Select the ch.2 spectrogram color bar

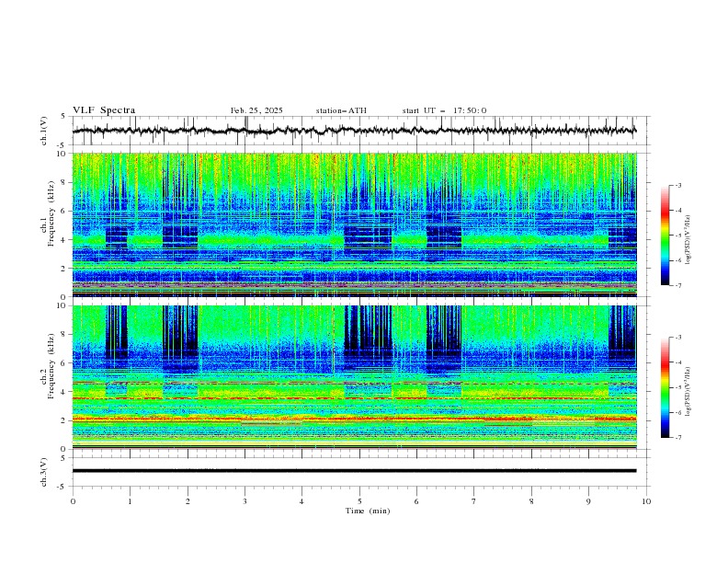click(665, 387)
